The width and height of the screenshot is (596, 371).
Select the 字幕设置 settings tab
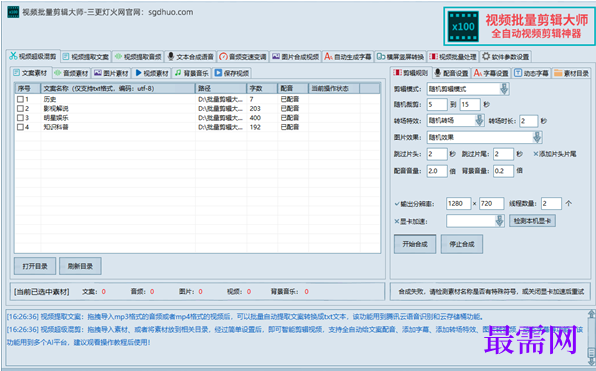[491, 73]
